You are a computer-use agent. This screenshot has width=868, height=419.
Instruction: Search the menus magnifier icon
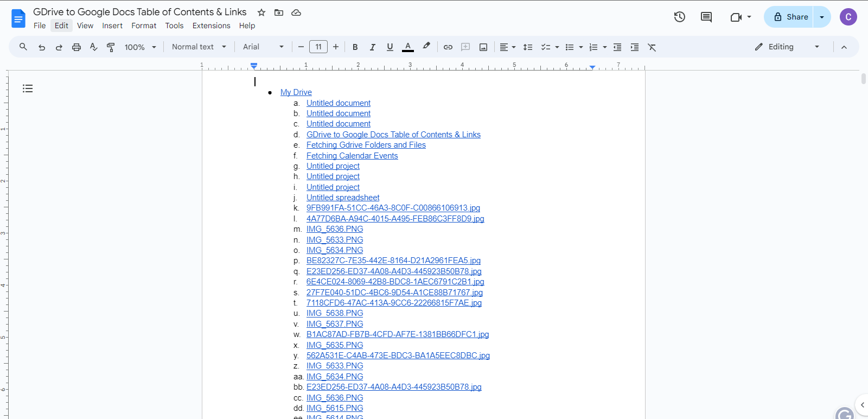point(23,47)
